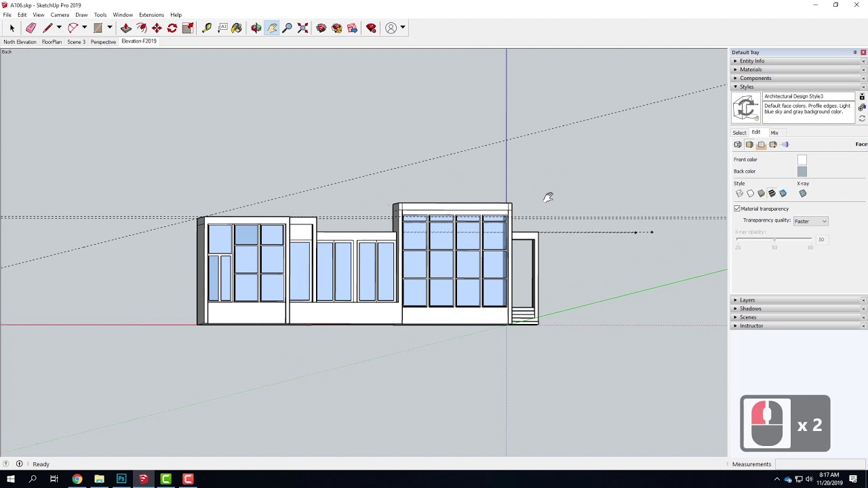Open the Transparency quality dropdown
The height and width of the screenshot is (488, 868).
click(x=810, y=221)
